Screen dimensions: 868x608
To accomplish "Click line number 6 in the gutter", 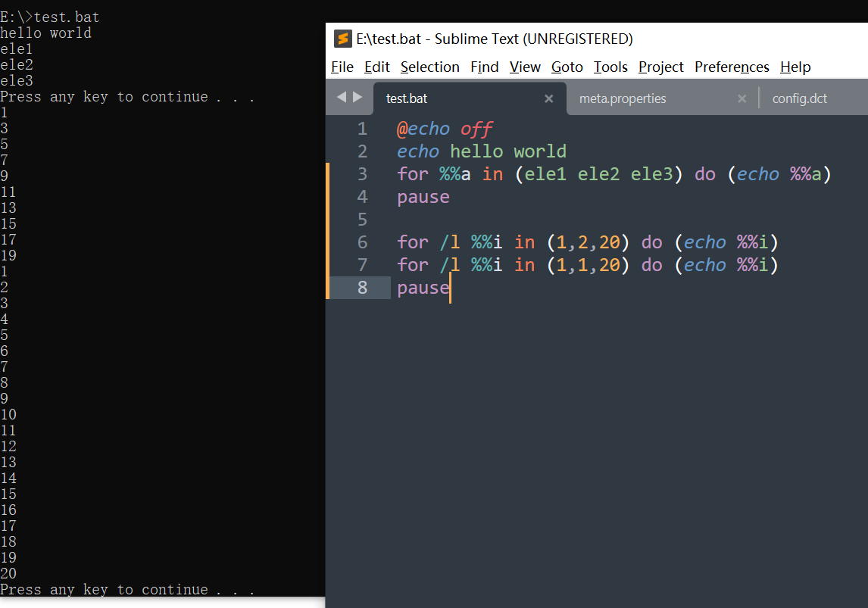I will (x=363, y=242).
